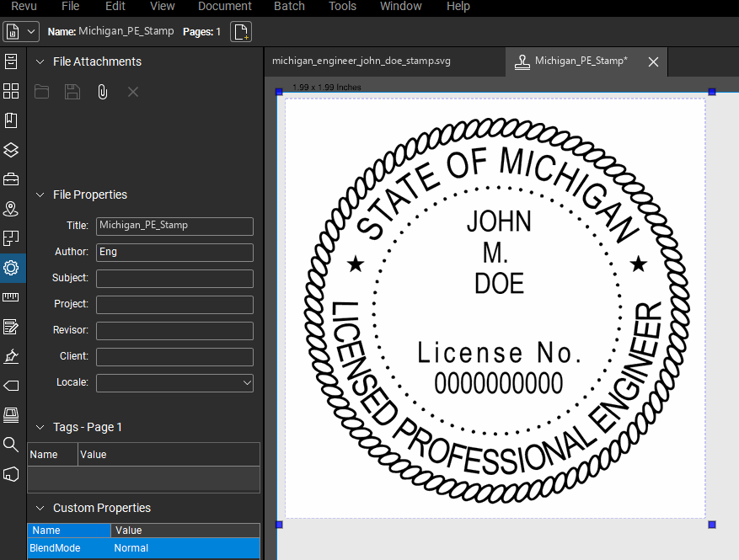Open the Document menu
Viewport: 739px width, 560px height.
pos(225,7)
